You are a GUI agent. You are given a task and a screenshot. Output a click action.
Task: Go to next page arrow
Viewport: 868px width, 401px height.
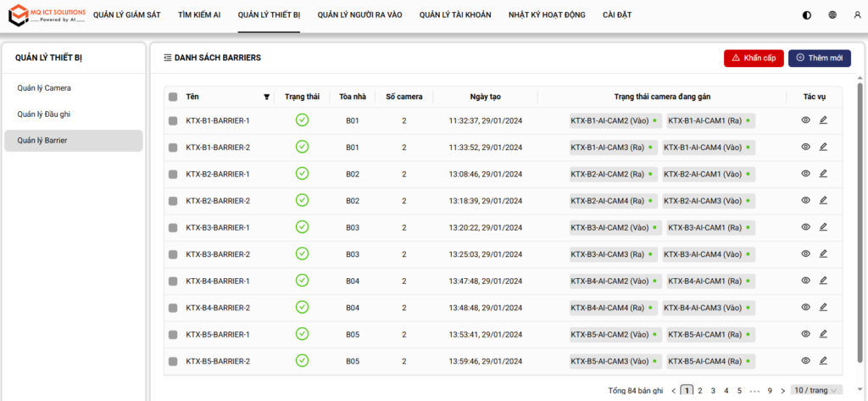click(782, 391)
